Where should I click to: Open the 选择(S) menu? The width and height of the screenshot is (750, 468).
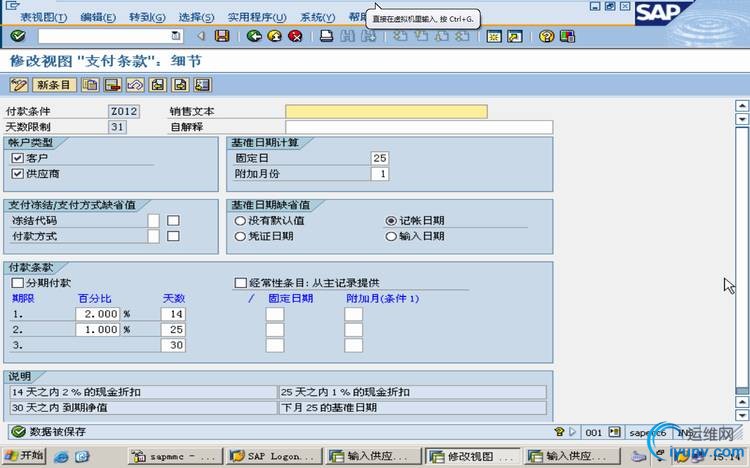[x=197, y=17]
